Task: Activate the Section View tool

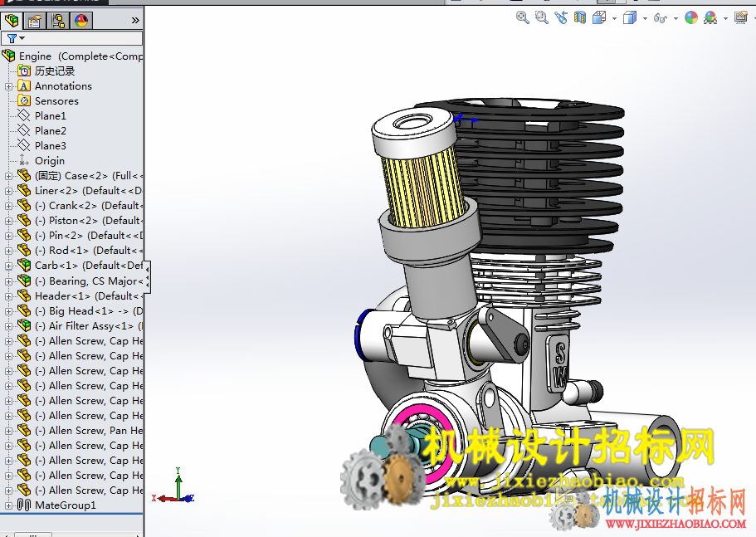Action: (580, 17)
